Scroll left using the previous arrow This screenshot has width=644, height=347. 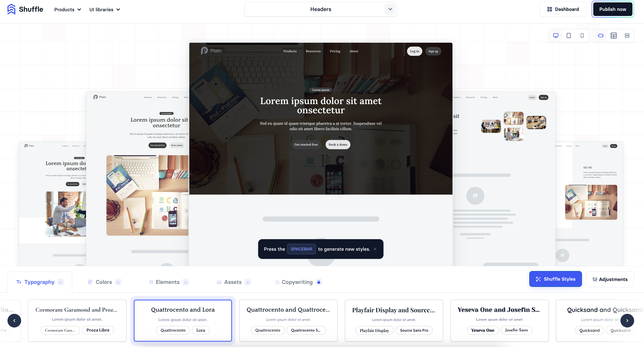click(14, 320)
